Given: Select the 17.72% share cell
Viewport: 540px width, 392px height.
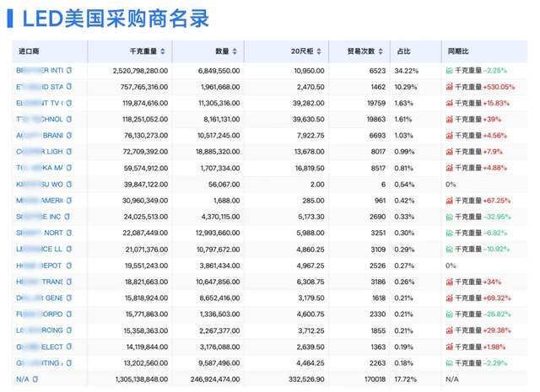Looking at the screenshot, I should [x=405, y=379].
